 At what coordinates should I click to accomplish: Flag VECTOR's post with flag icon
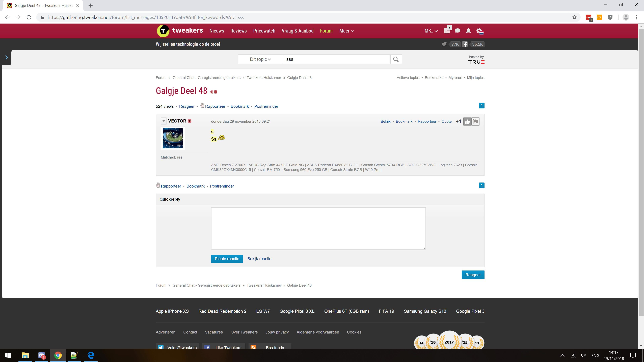click(x=475, y=121)
